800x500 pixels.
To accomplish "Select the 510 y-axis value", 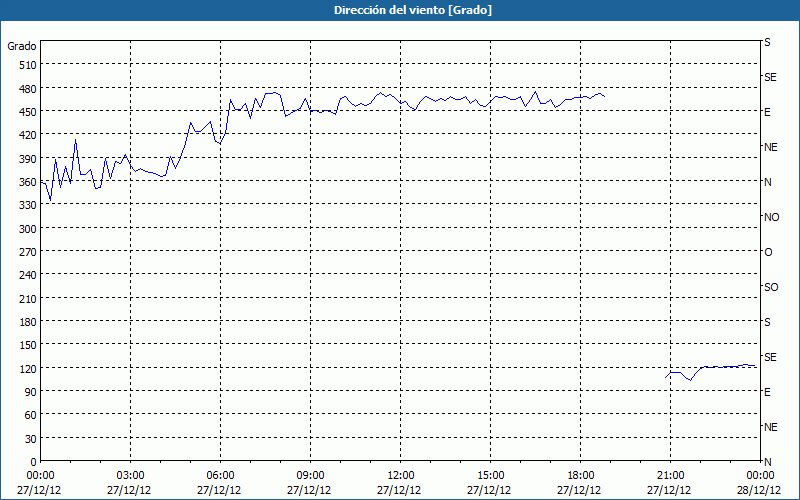I will click(x=28, y=65).
